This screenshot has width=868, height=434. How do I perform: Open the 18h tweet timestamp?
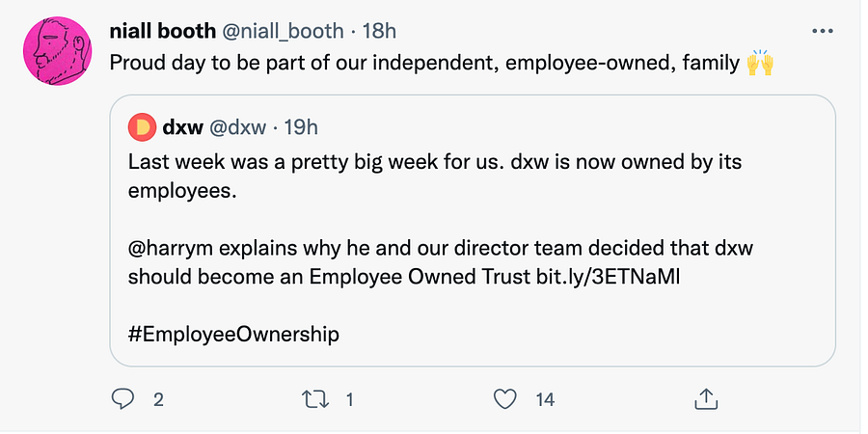379,32
